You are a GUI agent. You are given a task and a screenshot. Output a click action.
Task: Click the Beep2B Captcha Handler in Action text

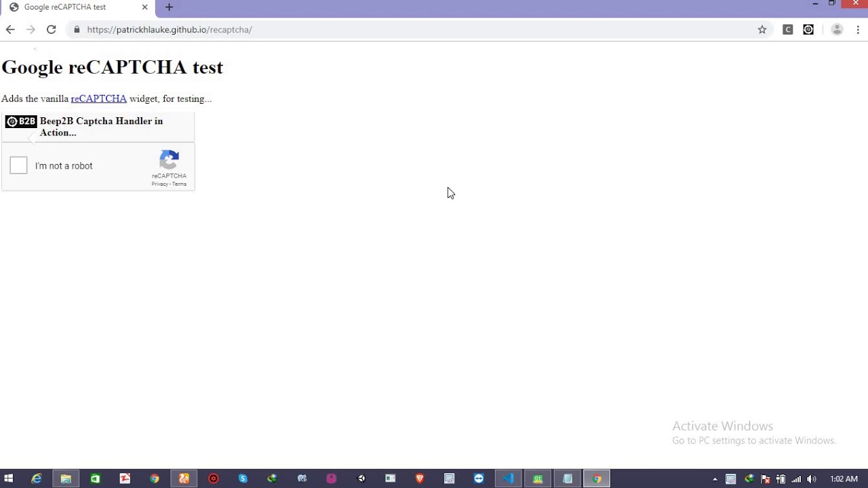click(x=101, y=127)
